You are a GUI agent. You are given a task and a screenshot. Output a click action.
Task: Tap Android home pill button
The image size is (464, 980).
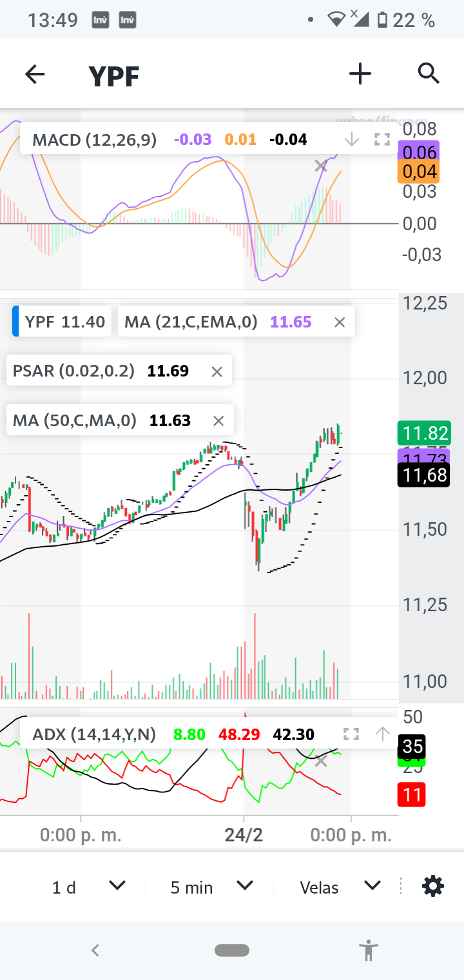[x=232, y=950]
